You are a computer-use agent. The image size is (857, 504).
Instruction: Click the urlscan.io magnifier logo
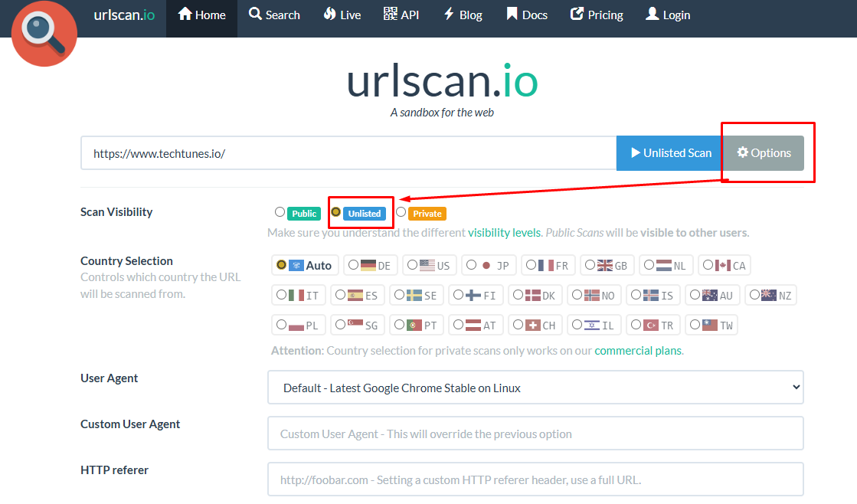point(44,34)
